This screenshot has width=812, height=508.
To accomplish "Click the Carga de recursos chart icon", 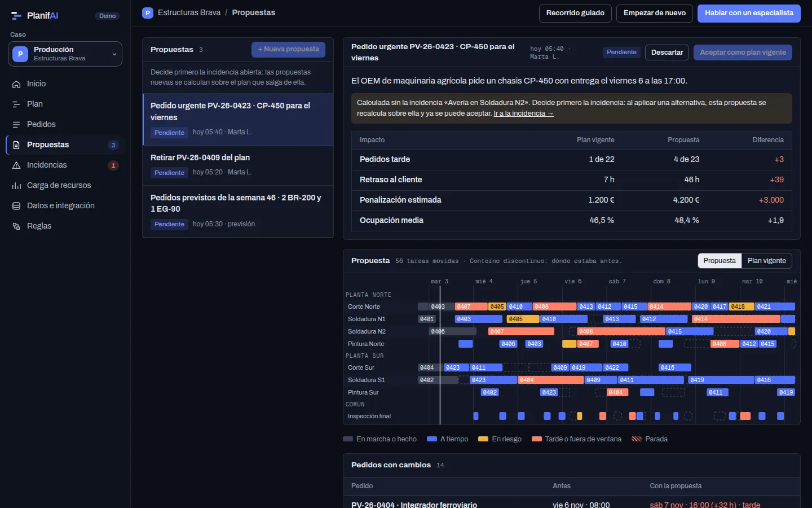I will point(16,186).
